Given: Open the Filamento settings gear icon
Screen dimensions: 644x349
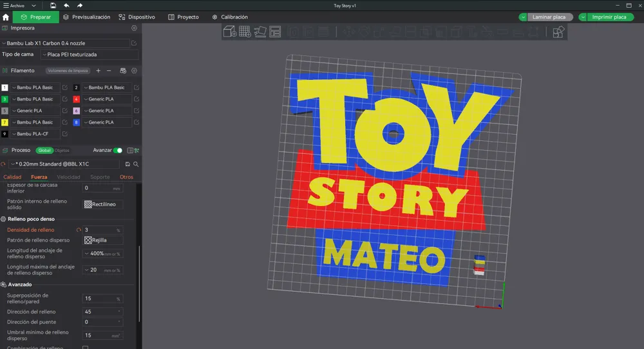Looking at the screenshot, I should (x=134, y=71).
